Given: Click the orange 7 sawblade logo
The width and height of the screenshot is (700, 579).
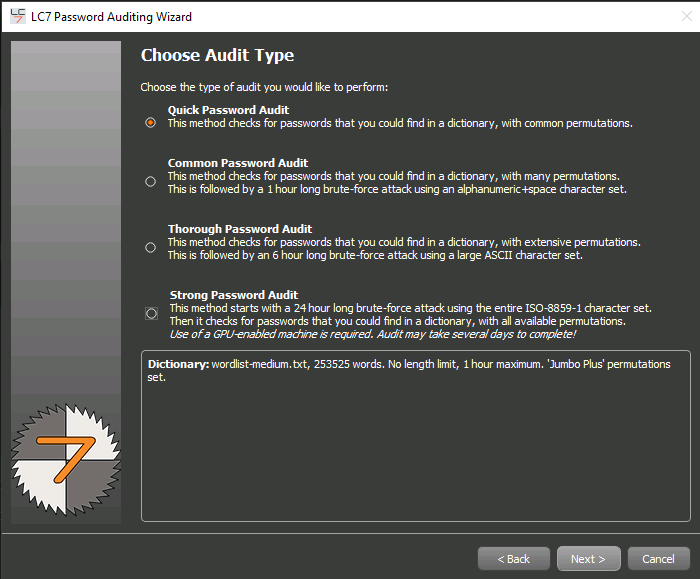Looking at the screenshot, I should click(65, 453).
